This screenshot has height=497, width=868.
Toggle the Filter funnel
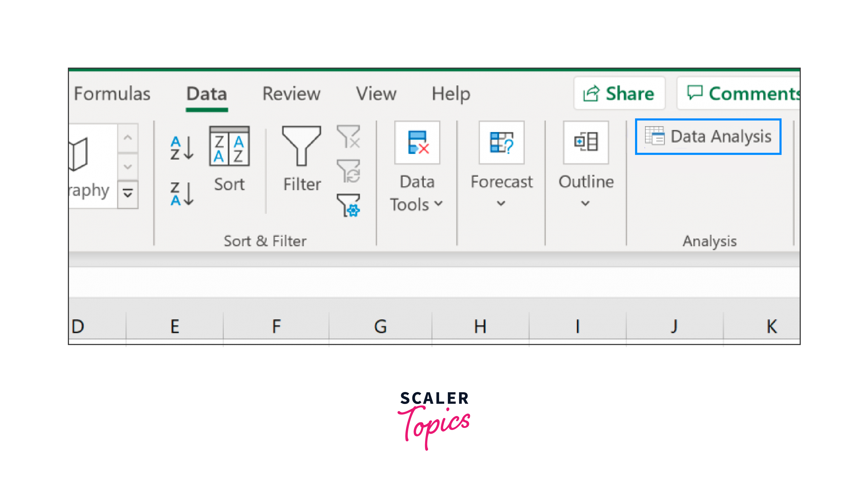click(x=301, y=159)
